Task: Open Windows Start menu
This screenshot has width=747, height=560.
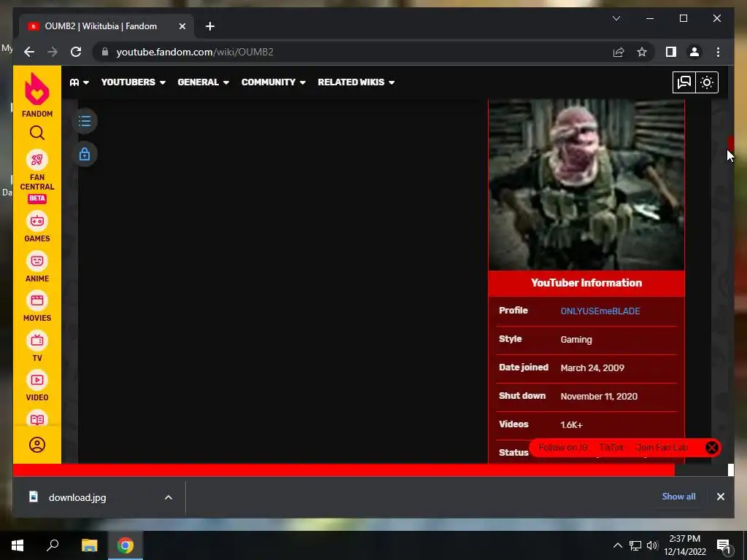Action: (18, 545)
